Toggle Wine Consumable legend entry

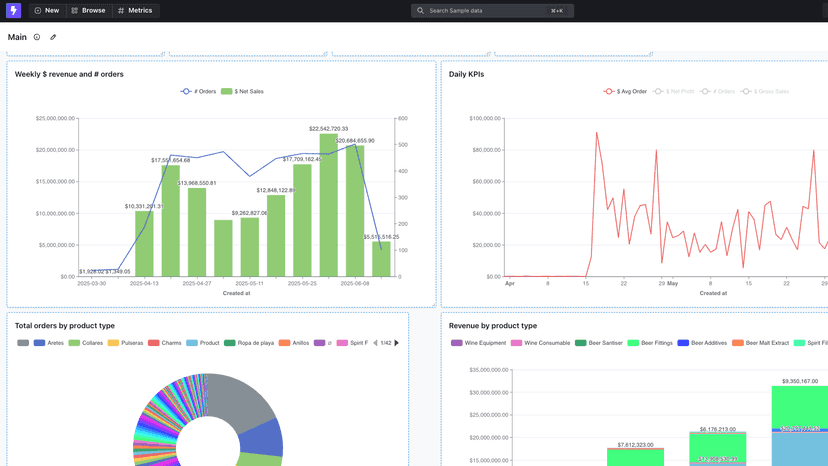coord(540,343)
